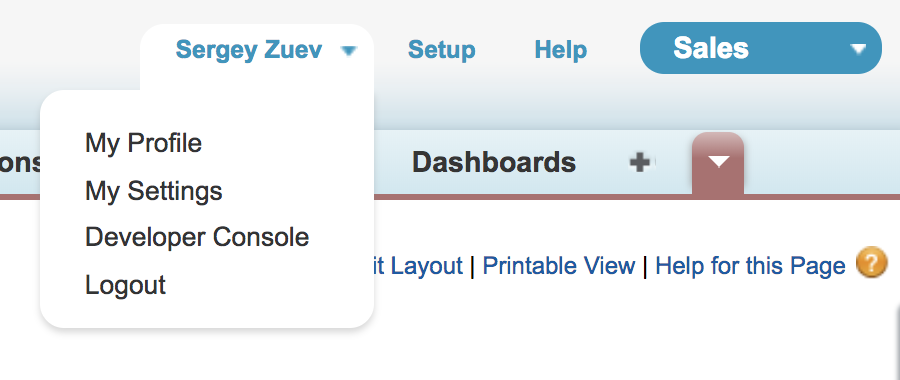Click the Sergey Zuev user name label
Viewport: 900px width, 380px height.
[249, 50]
